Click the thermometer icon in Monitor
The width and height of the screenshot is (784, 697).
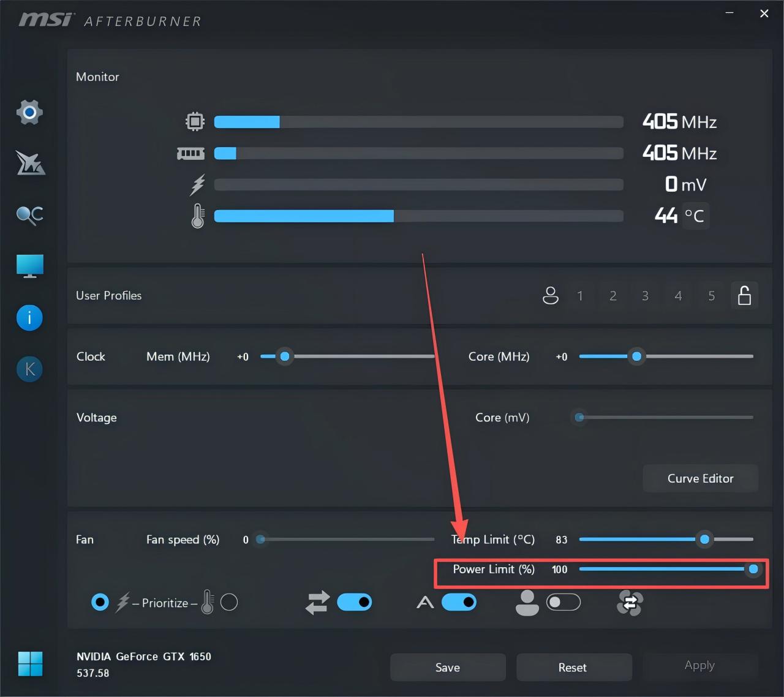click(197, 216)
